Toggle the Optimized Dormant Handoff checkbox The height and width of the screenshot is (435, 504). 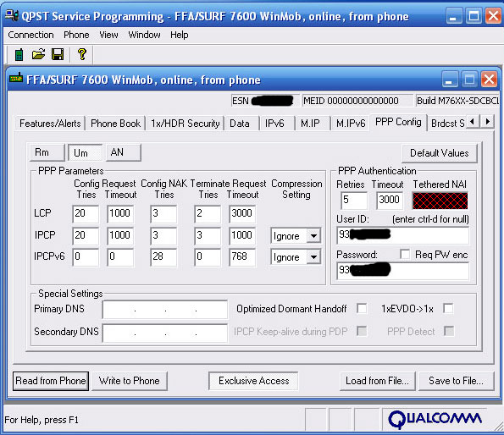click(362, 309)
